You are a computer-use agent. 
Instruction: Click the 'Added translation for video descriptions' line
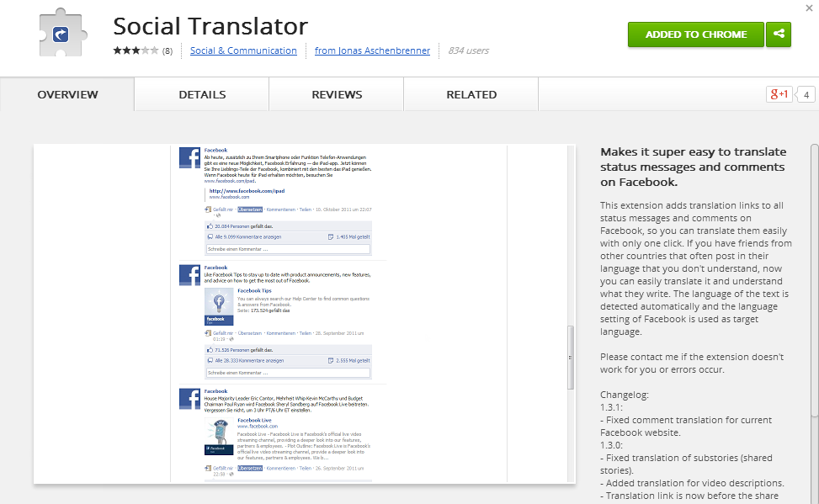[x=692, y=483]
